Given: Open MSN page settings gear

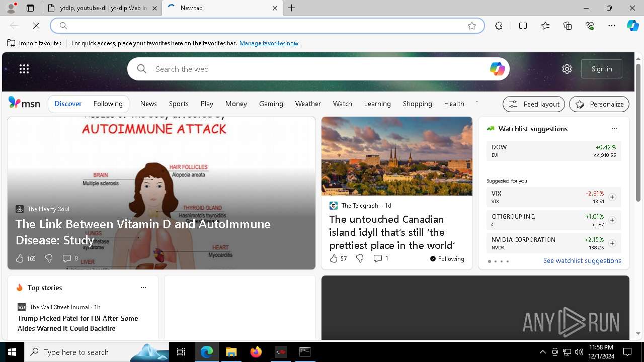Looking at the screenshot, I should (567, 69).
